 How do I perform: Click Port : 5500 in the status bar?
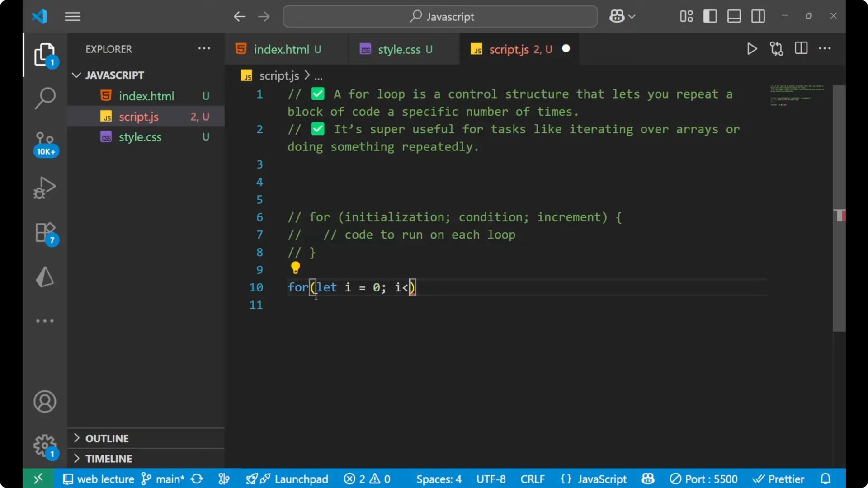click(x=704, y=479)
